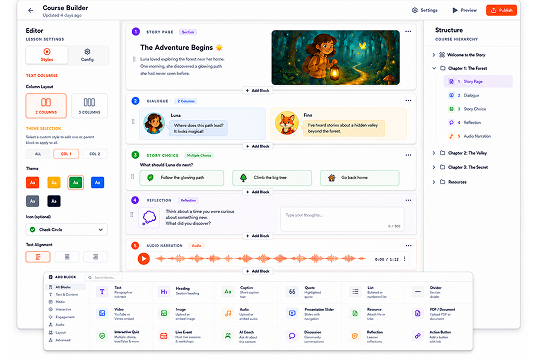Click the block search field

pyautogui.click(x=103, y=277)
